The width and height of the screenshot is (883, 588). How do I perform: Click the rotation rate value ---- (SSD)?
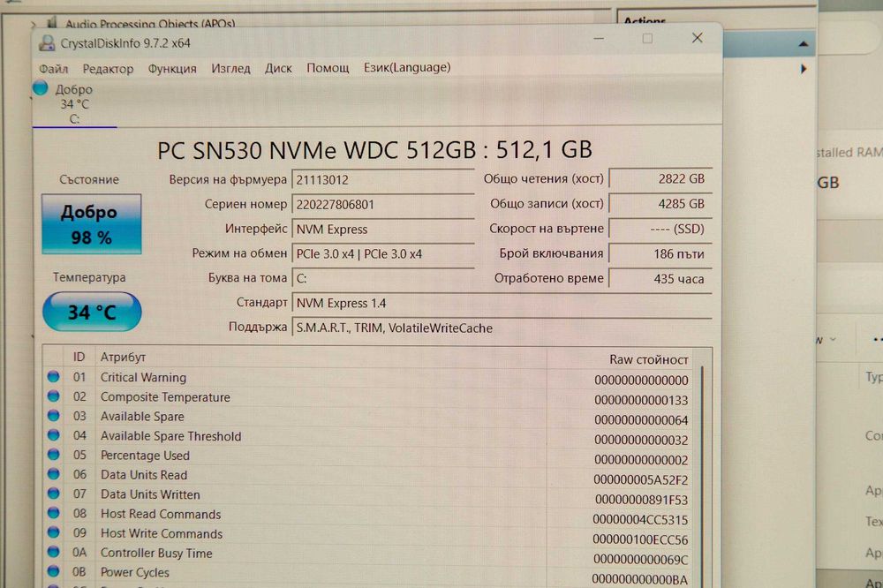(x=660, y=229)
